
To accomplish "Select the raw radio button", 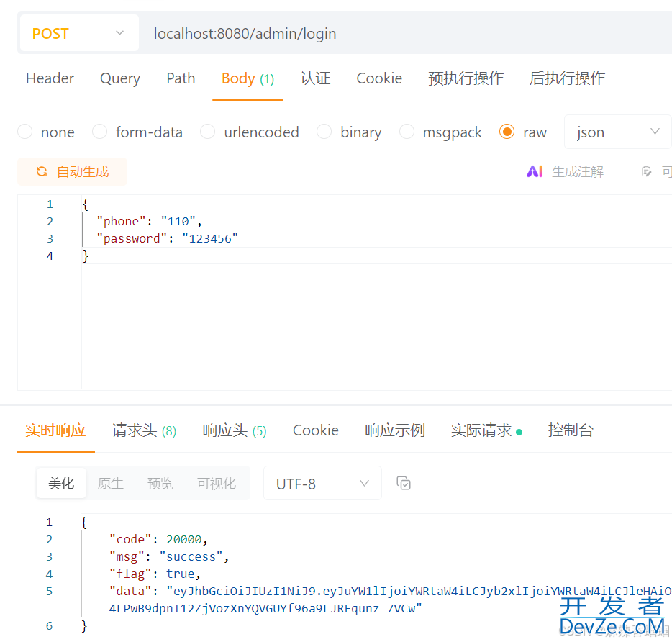I will (507, 132).
